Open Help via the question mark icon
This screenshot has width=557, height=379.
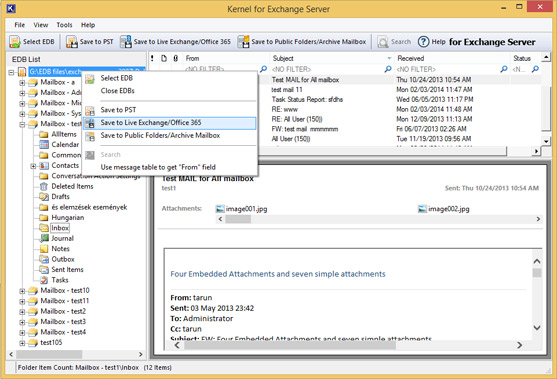coord(423,42)
